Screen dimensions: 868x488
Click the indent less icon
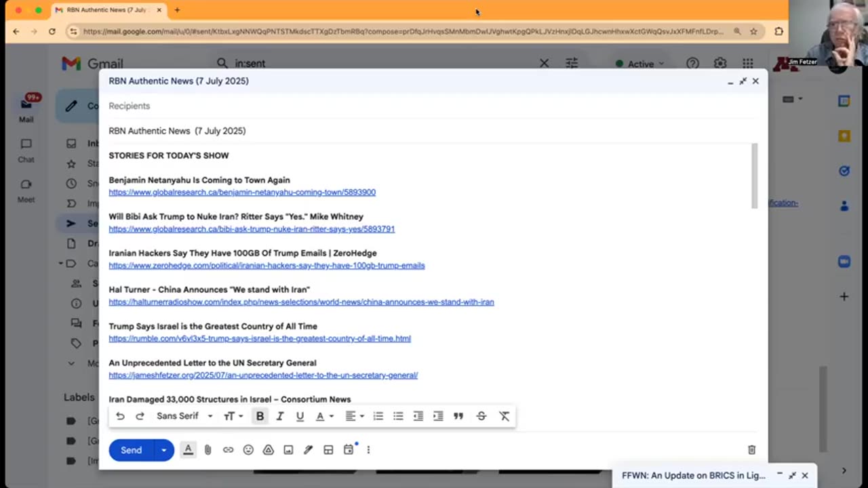point(418,416)
